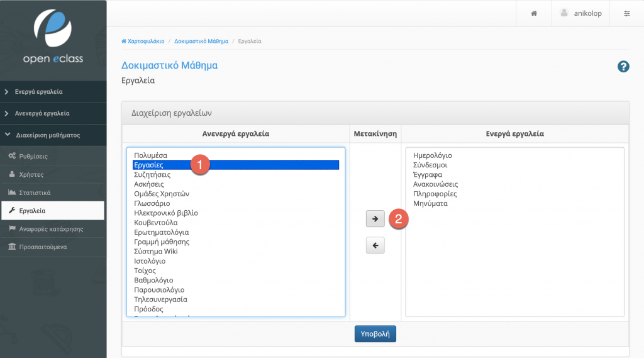This screenshot has width=644, height=358.
Task: Open anikolop user menu
Action: pyautogui.click(x=581, y=13)
